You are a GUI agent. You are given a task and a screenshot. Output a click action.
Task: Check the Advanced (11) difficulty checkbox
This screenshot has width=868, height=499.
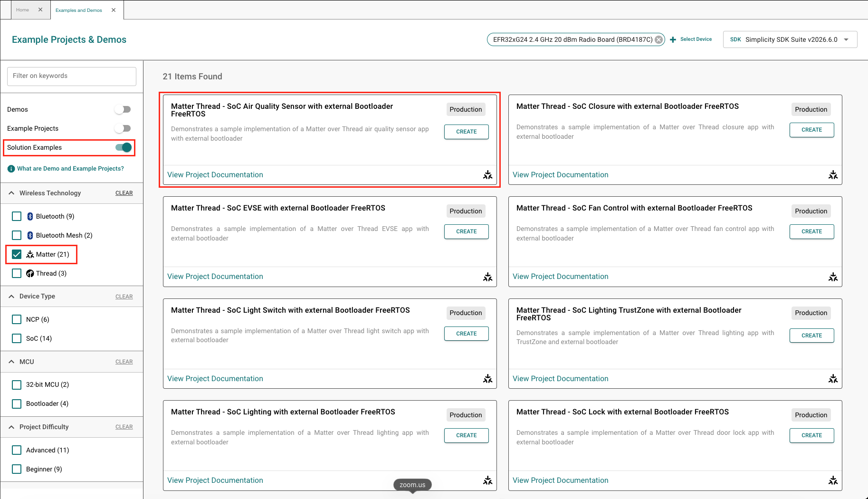17,450
